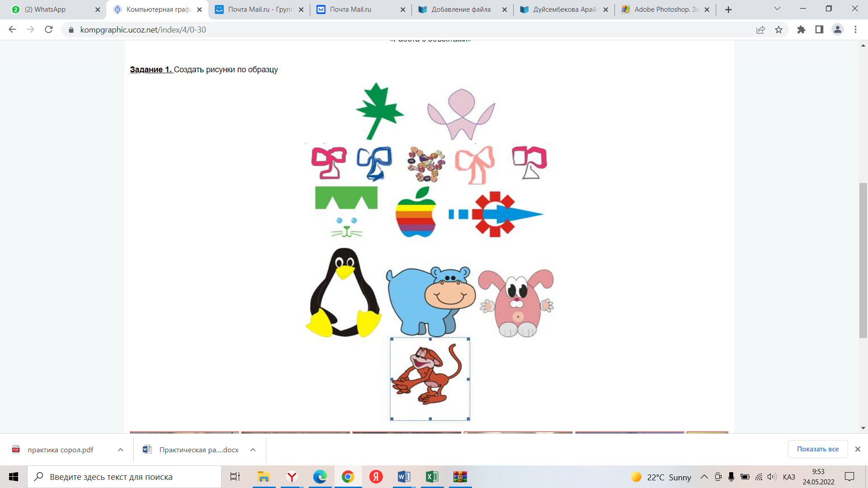Select the pink rabbit image

(x=516, y=303)
